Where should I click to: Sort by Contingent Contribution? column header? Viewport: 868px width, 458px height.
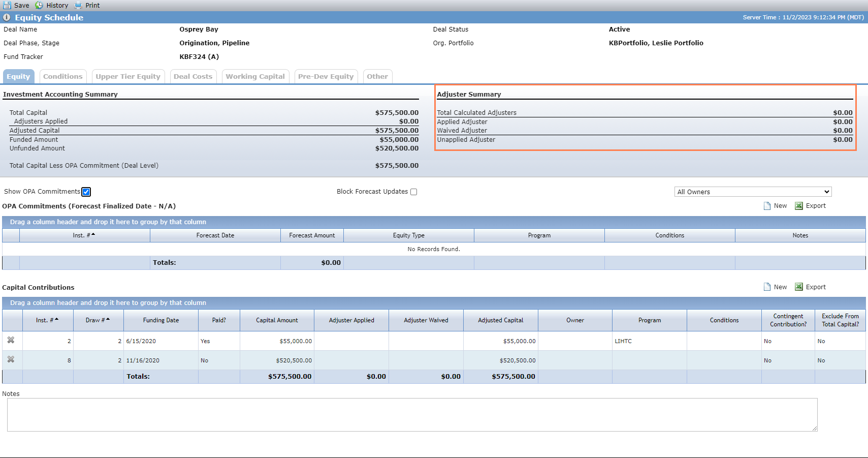tap(788, 320)
